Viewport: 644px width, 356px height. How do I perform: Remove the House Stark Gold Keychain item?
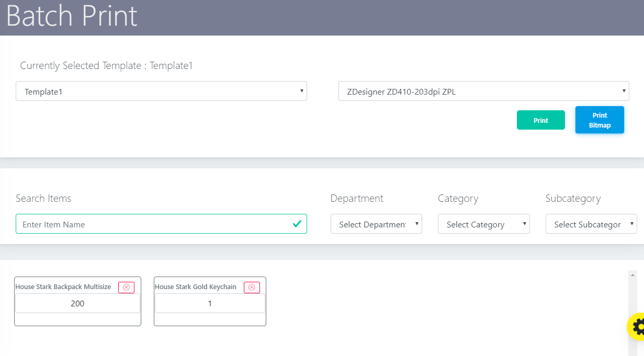[252, 287]
